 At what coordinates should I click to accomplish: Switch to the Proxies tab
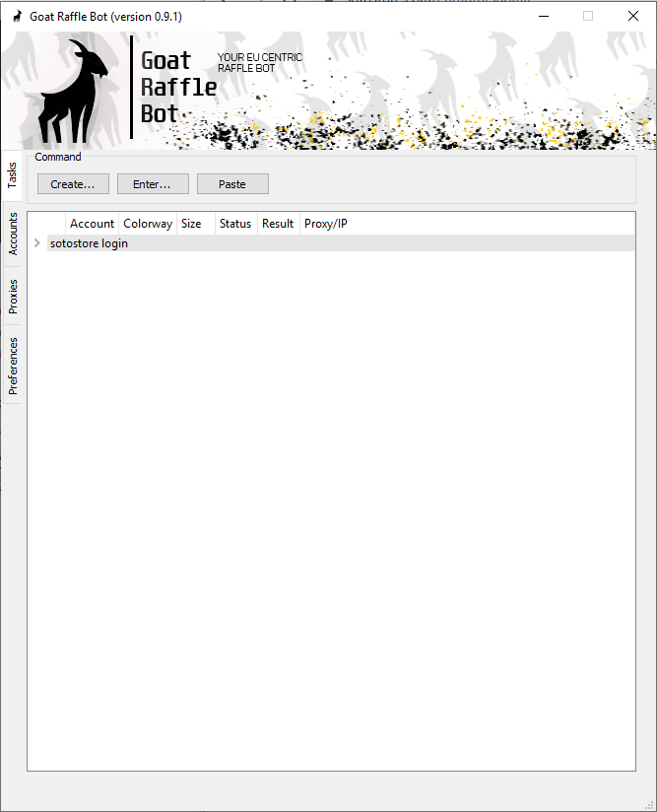coord(13,297)
